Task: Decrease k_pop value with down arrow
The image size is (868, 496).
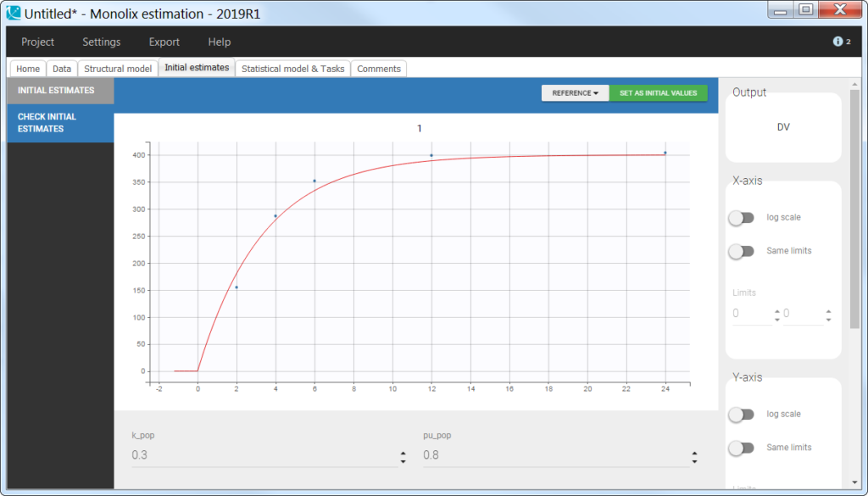Action: tap(403, 461)
